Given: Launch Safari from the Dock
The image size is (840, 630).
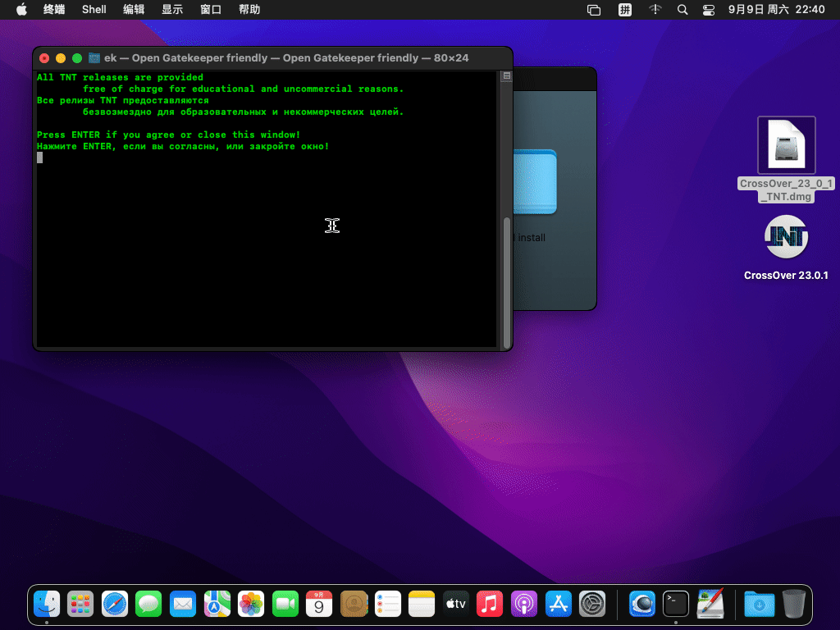Looking at the screenshot, I should 115,605.
